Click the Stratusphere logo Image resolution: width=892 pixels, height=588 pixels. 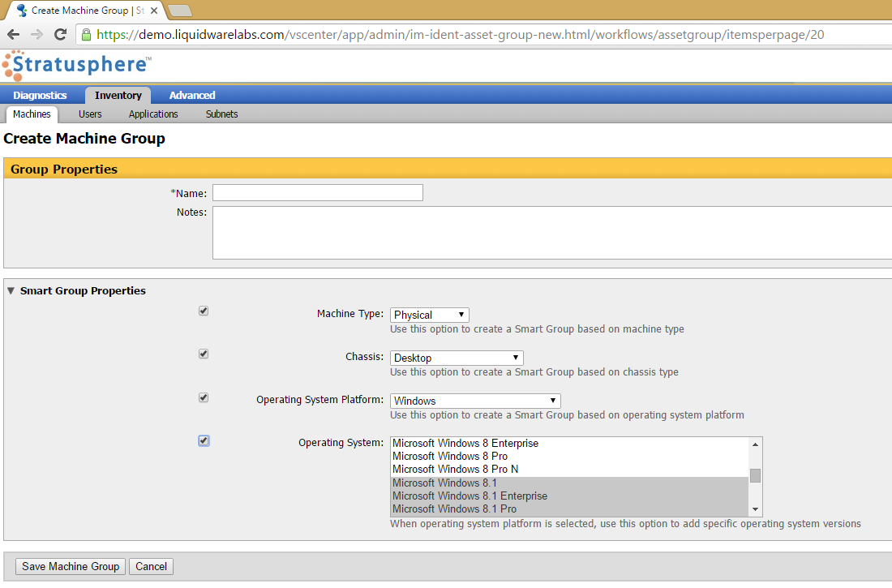[x=77, y=65]
